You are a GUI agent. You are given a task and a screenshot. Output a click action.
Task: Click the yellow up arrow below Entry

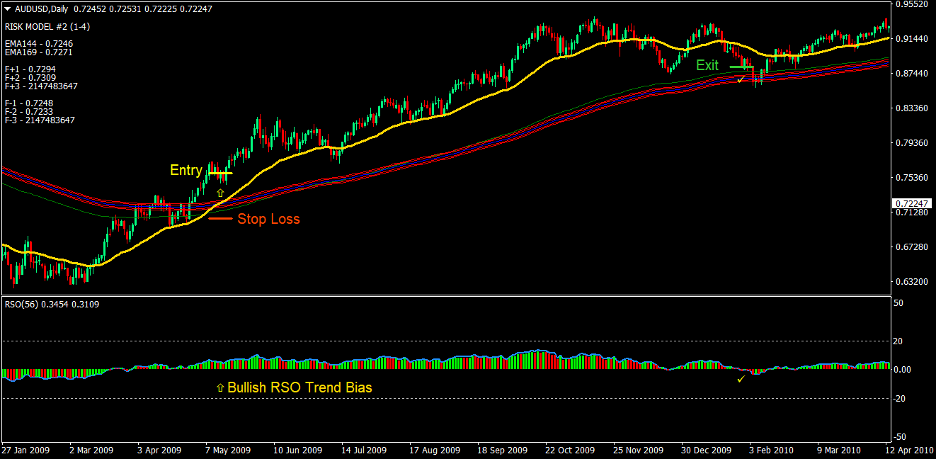pos(220,193)
